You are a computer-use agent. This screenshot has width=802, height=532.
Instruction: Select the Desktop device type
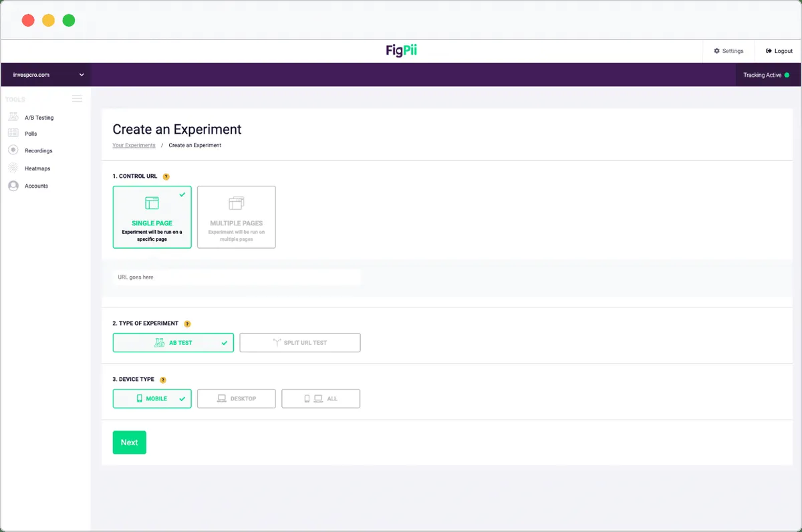[x=237, y=398]
